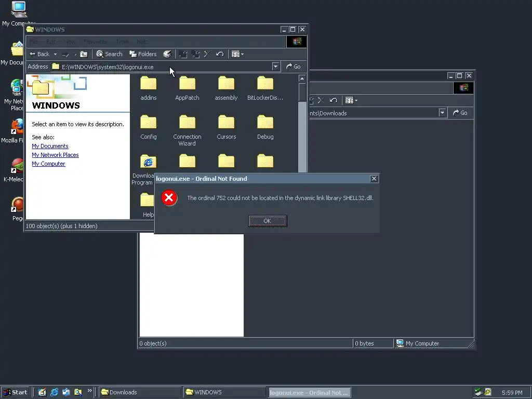Click the third Quick Launch icon
Screen dimensions: 532x399
pyautogui.click(x=66, y=392)
